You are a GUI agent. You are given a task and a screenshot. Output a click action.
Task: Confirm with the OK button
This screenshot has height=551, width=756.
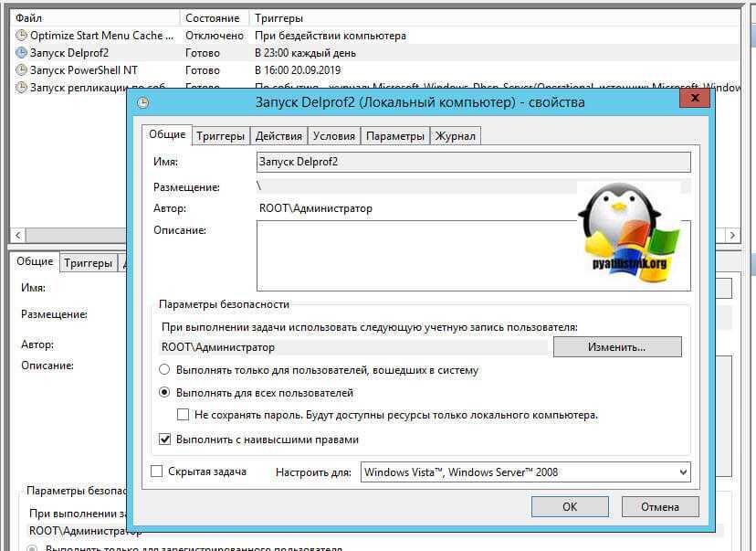(x=570, y=506)
